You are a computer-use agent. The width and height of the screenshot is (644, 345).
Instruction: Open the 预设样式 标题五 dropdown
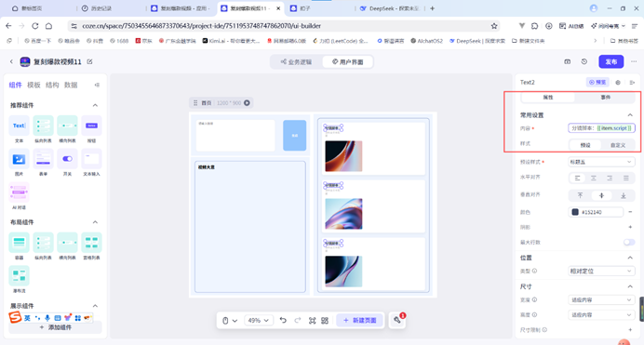tap(601, 162)
